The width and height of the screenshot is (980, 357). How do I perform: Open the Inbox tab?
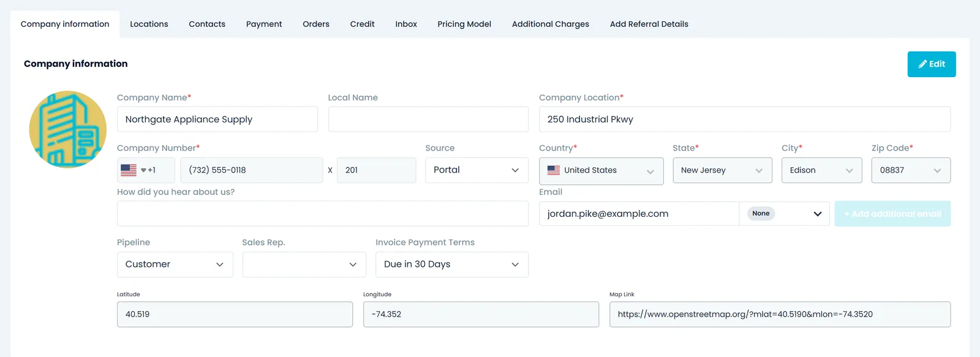pos(406,24)
